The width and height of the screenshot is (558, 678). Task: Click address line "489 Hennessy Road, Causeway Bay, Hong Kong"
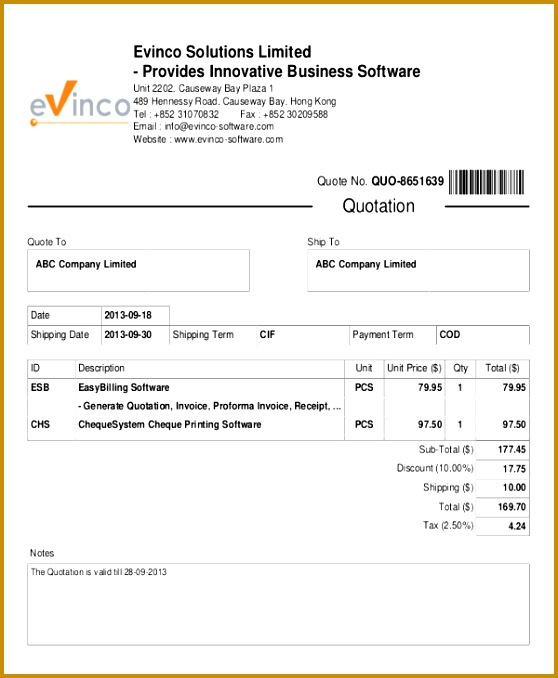(234, 102)
